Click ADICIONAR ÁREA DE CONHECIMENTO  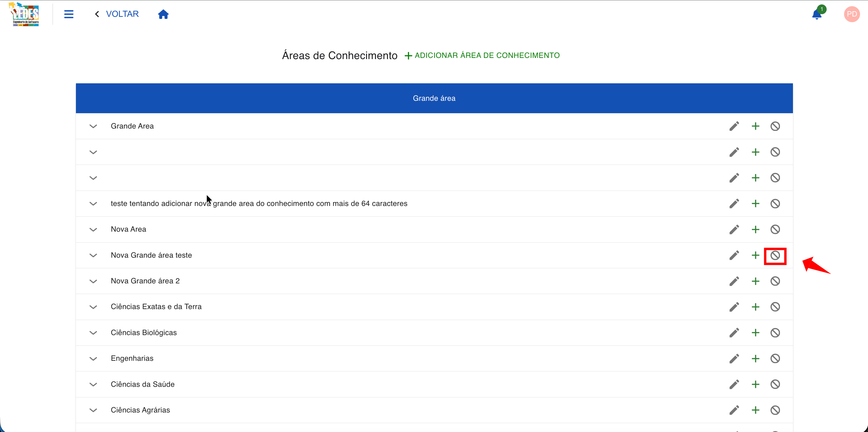(482, 55)
